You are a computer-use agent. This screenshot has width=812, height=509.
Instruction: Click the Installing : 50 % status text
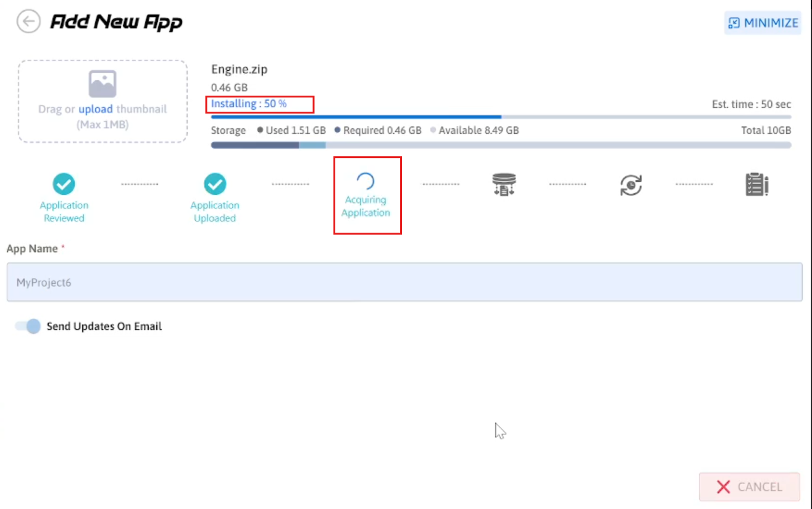coord(249,104)
